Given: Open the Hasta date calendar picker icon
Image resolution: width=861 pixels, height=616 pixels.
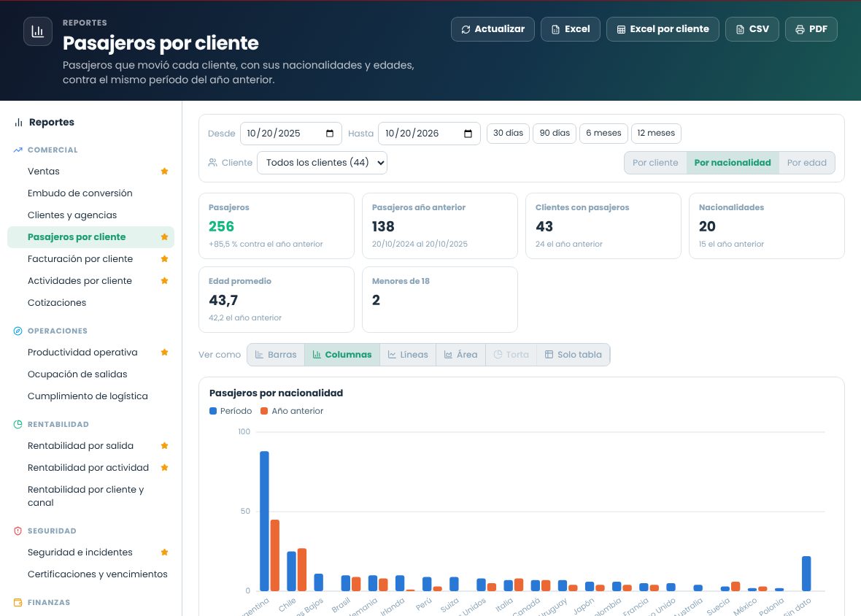Looking at the screenshot, I should 468,134.
